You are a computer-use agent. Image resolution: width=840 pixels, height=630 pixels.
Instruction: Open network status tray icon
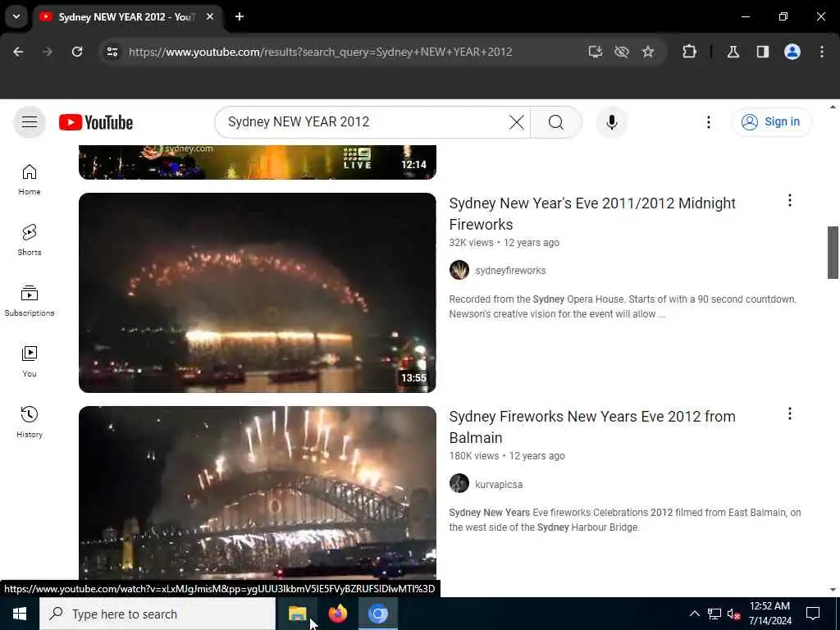click(x=714, y=614)
